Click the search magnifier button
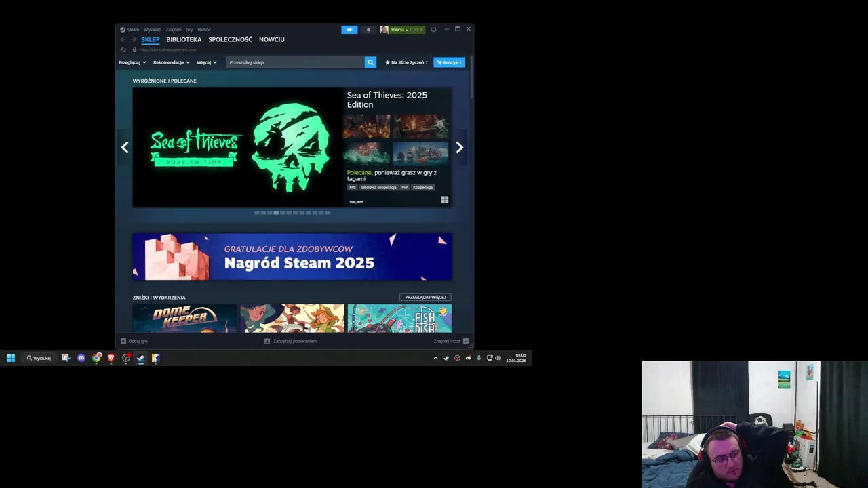The height and width of the screenshot is (488, 868). click(x=370, y=62)
